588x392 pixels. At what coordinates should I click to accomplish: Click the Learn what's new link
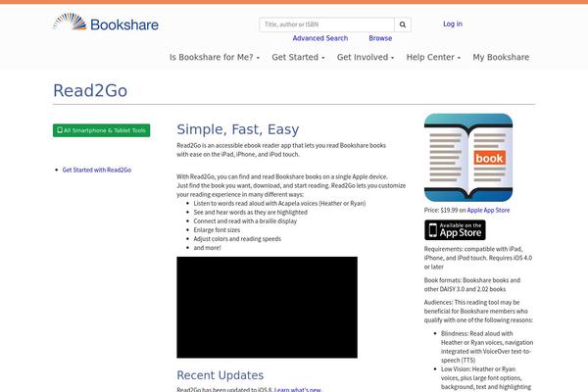click(298, 389)
